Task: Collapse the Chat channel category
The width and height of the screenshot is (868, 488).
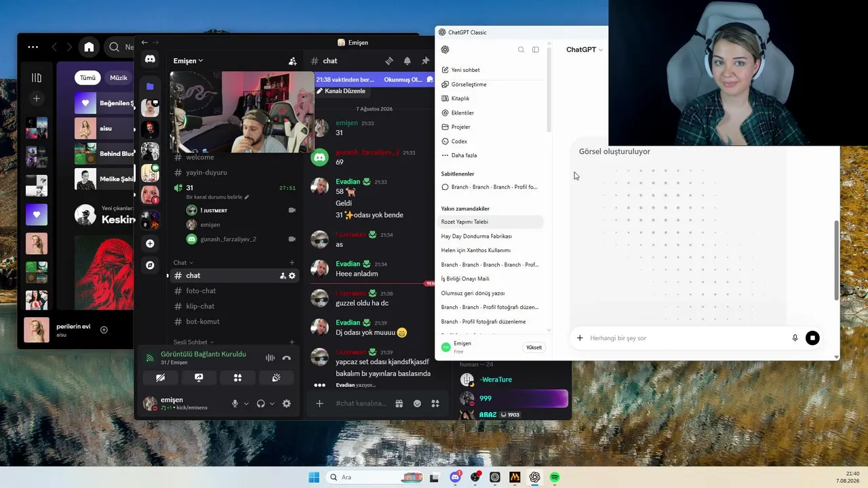Action: 183,263
